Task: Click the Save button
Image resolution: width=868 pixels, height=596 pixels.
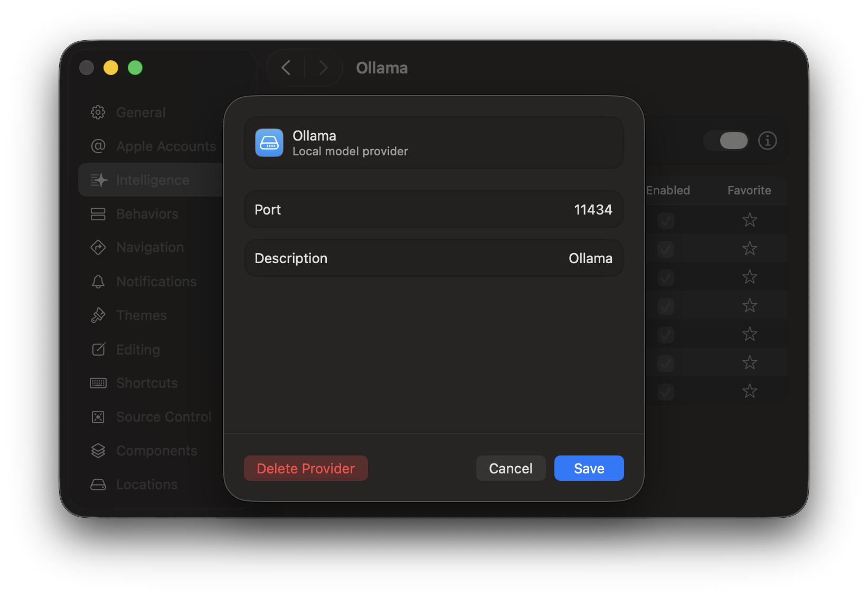Action: pyautogui.click(x=589, y=468)
